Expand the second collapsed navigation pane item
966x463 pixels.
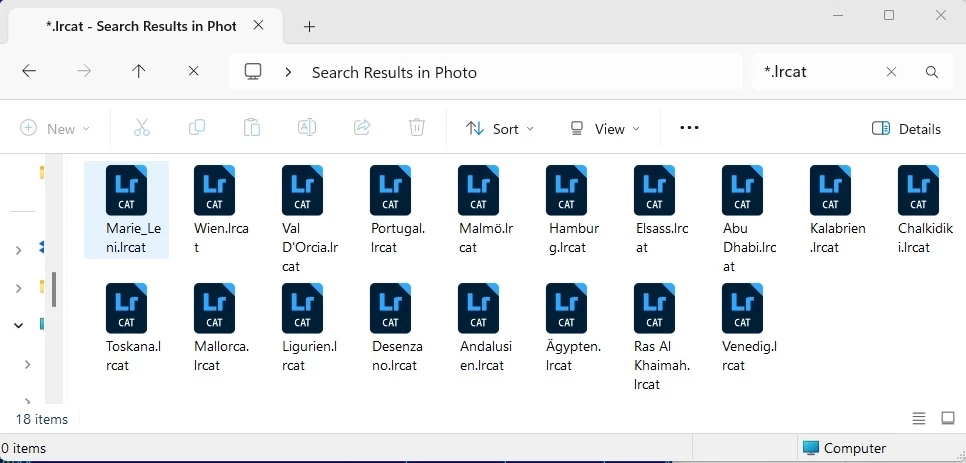click(18, 288)
